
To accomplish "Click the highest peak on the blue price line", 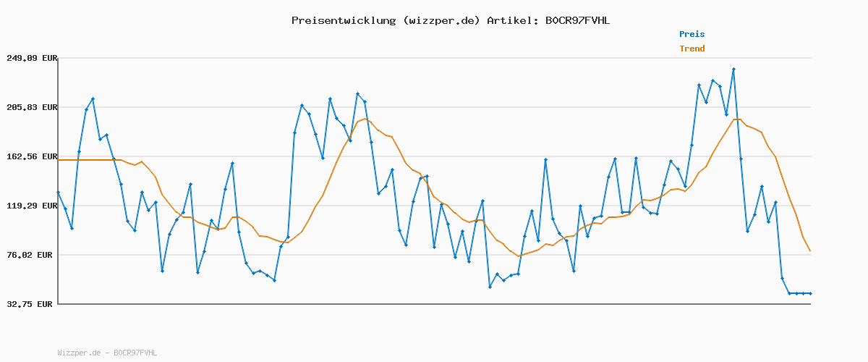I will [x=733, y=70].
